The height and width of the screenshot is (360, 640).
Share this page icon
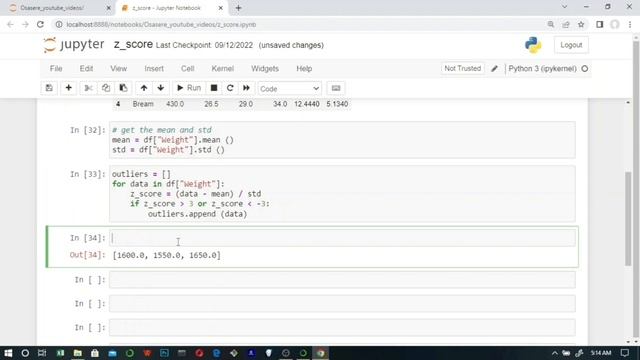[x=566, y=24]
